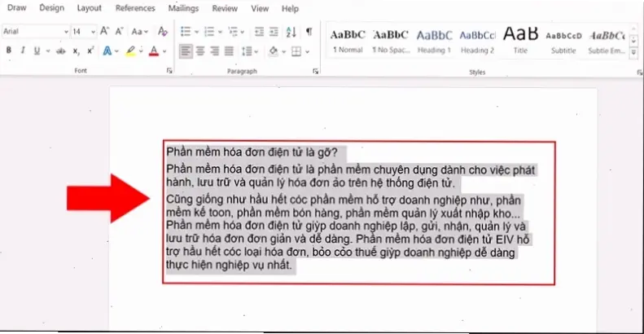Click Increase Font Size icon
This screenshot has width=644, height=334.
[x=104, y=31]
